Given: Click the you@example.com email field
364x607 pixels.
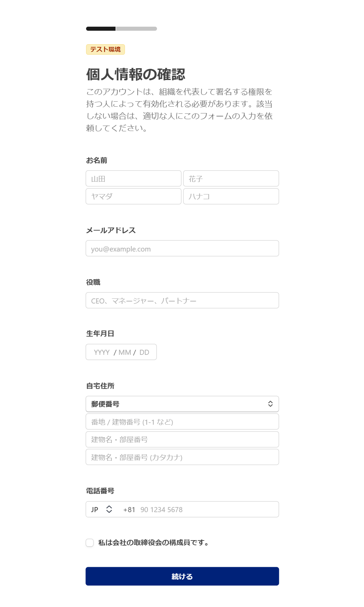Looking at the screenshot, I should click(182, 249).
